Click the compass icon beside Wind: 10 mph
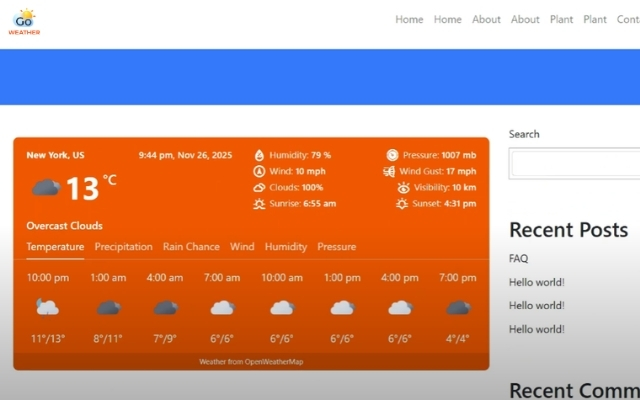This screenshot has width=640, height=400. click(x=259, y=171)
